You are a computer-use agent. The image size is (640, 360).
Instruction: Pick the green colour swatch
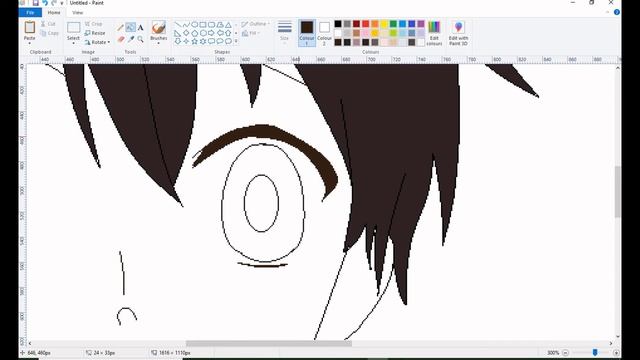coord(393,24)
